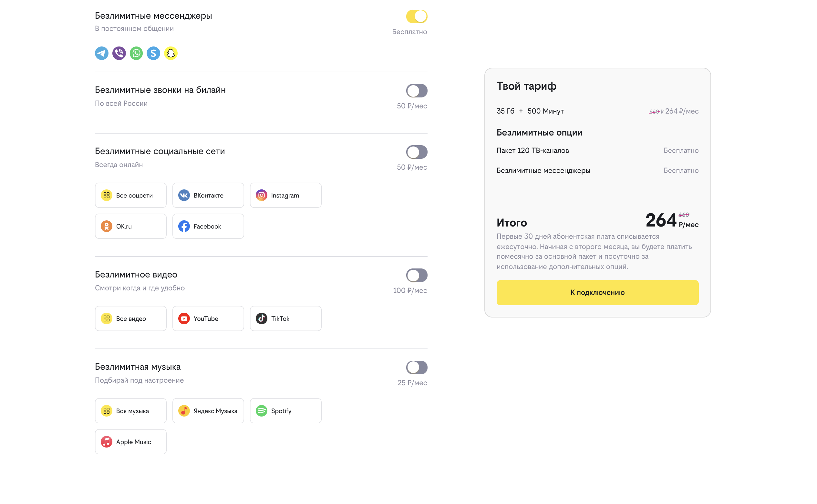The height and width of the screenshot is (504, 817).
Task: Select the ВКонтакте social network chip
Action: pyautogui.click(x=208, y=195)
